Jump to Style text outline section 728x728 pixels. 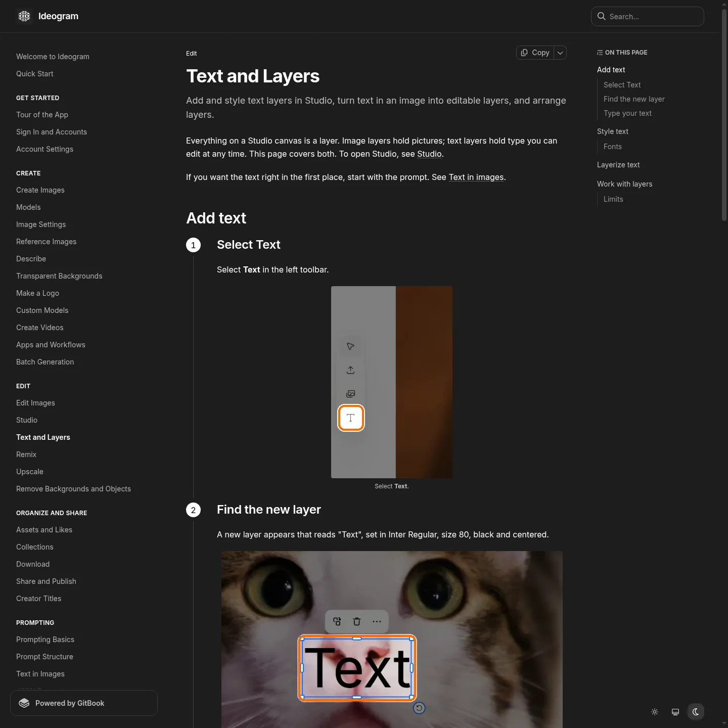613,131
